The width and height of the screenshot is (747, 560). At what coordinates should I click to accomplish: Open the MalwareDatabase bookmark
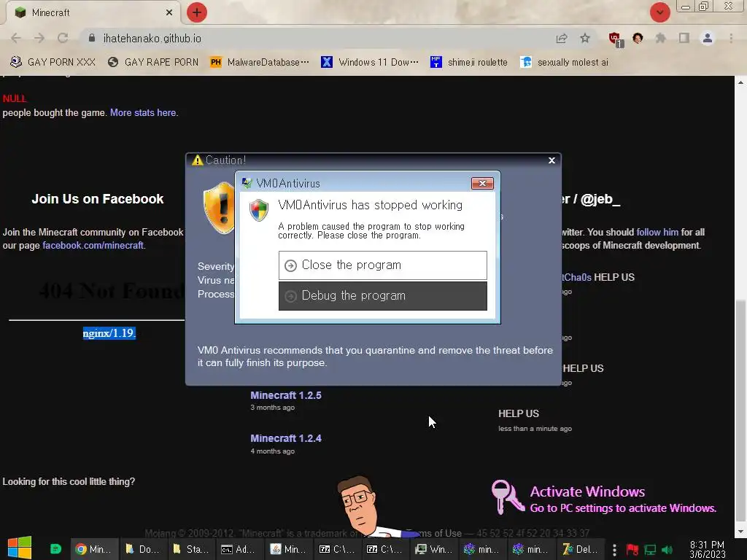point(260,63)
